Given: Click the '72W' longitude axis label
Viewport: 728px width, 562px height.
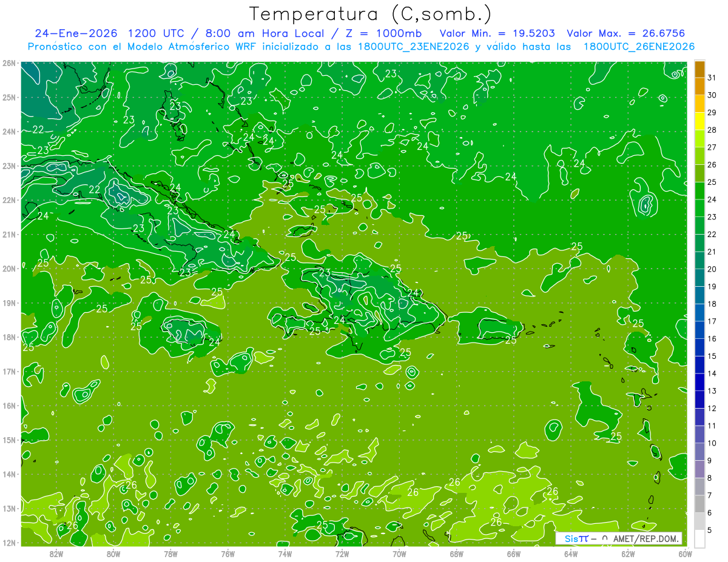Looking at the screenshot, I should tap(342, 553).
